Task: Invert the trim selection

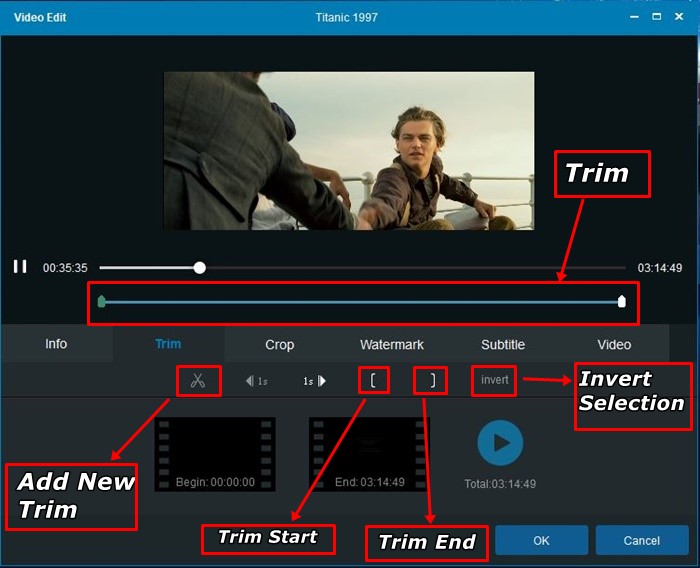Action: click(x=495, y=380)
